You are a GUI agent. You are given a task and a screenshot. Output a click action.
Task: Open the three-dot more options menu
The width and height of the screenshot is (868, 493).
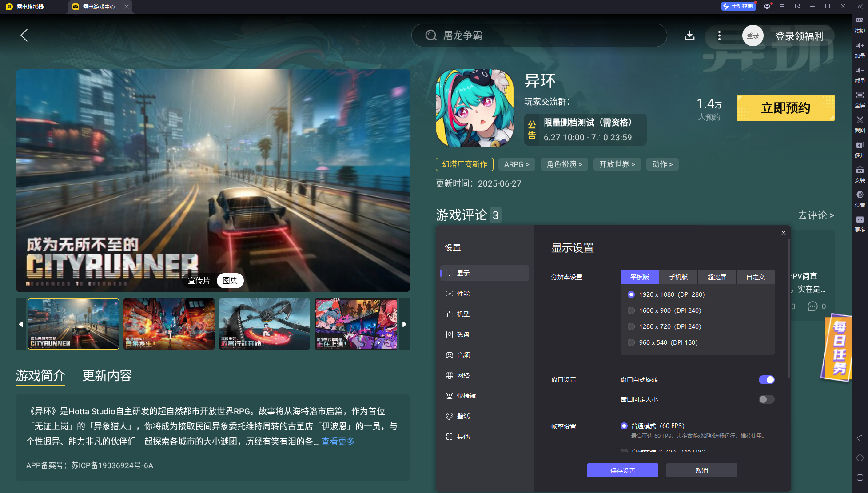tap(719, 36)
